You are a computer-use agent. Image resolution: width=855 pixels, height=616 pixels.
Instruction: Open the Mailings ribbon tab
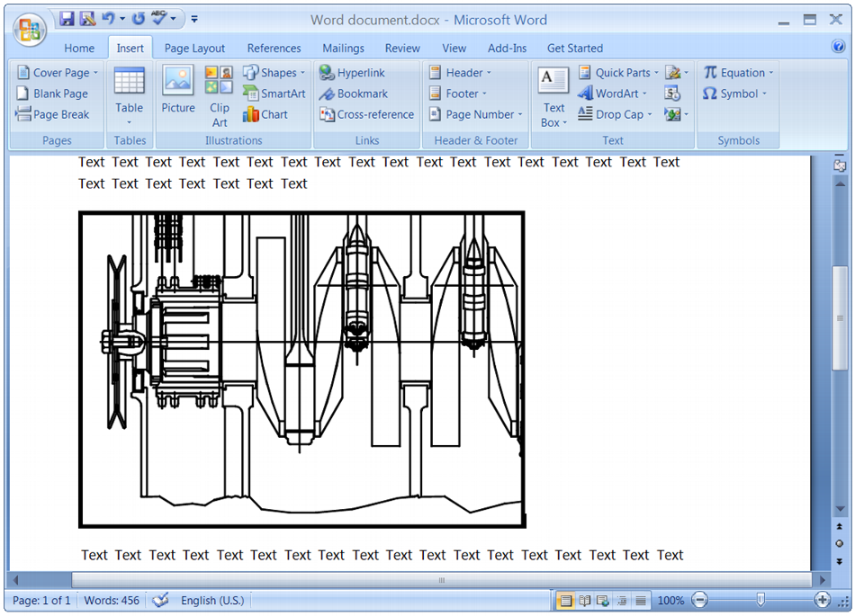[x=343, y=48]
